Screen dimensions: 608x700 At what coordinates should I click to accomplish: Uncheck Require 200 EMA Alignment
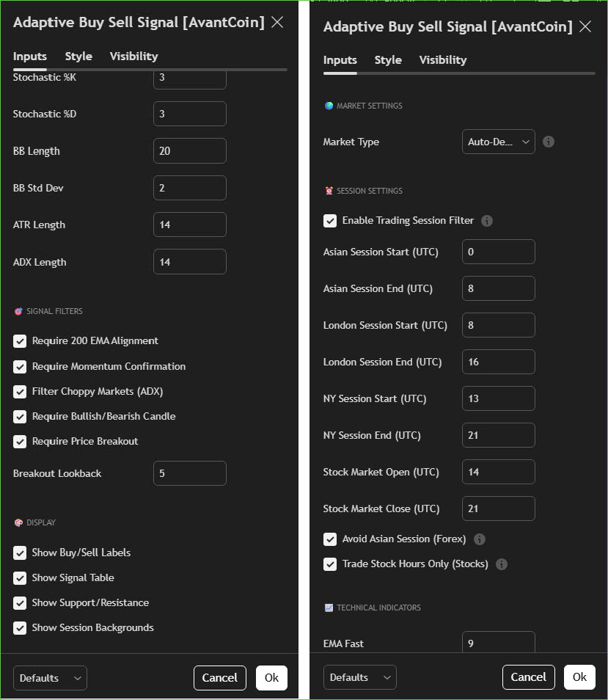click(x=20, y=341)
